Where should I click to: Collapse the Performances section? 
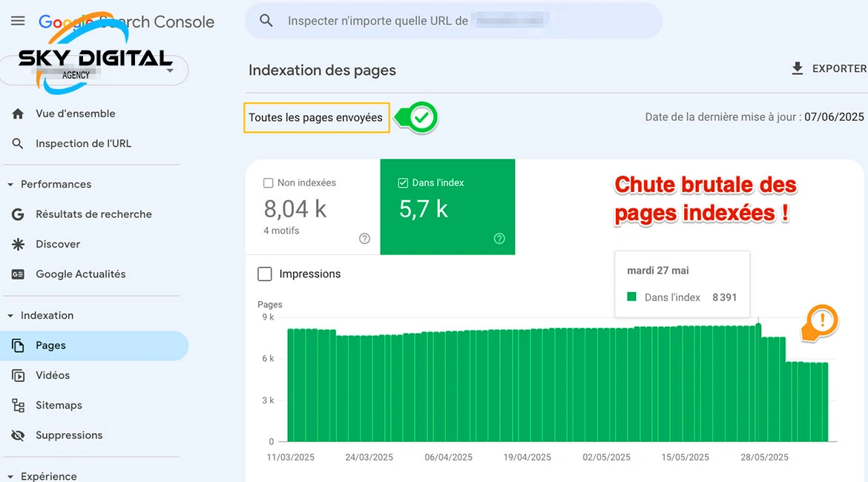10,185
